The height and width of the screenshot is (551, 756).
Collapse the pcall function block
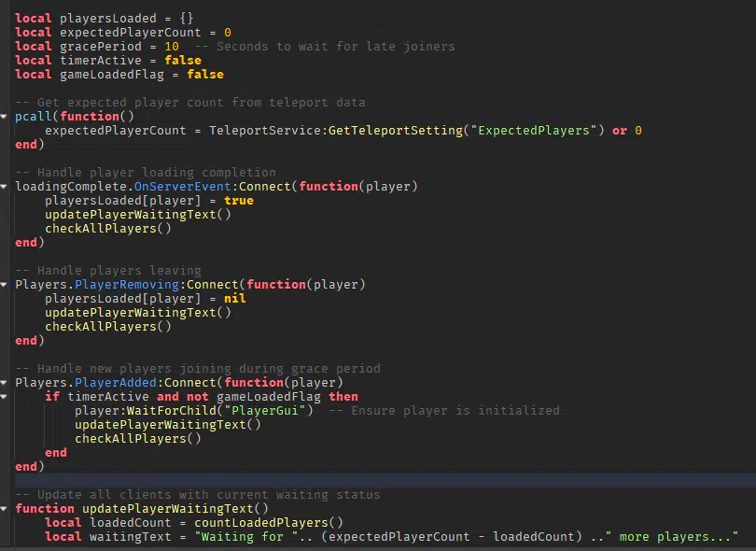tap(7, 117)
